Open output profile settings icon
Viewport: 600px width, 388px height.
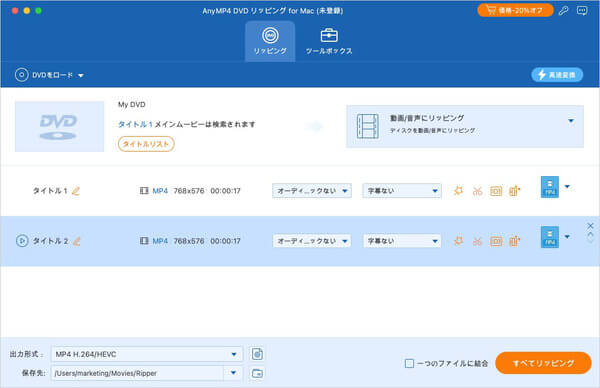pos(257,354)
